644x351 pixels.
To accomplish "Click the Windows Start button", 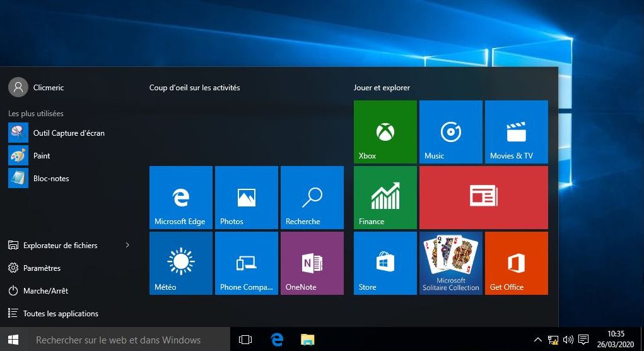I will coord(13,340).
